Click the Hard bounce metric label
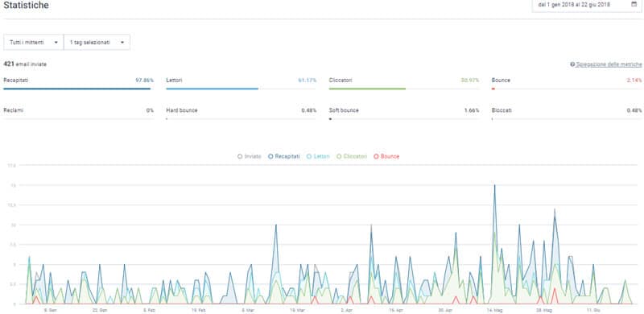Viewport: 644px width, 314px height. click(182, 110)
